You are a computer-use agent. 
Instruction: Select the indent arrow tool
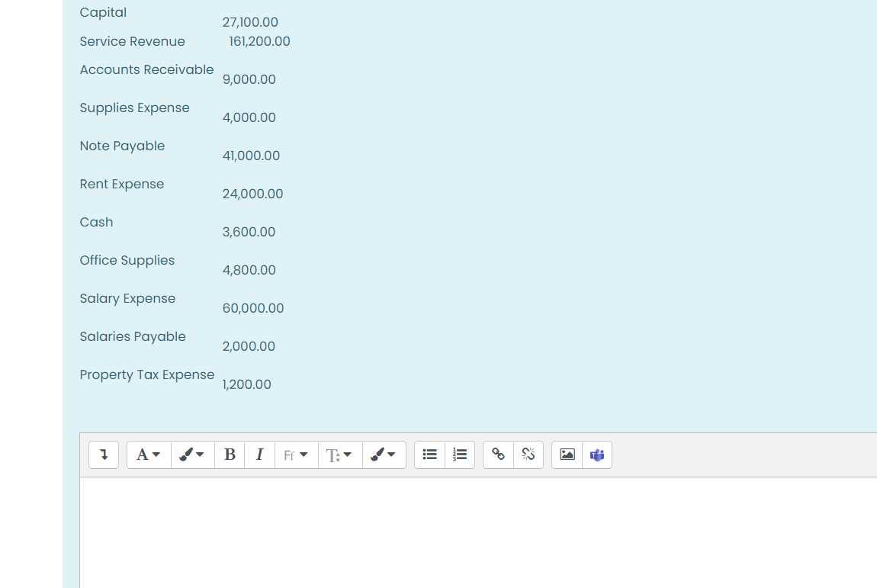[104, 455]
